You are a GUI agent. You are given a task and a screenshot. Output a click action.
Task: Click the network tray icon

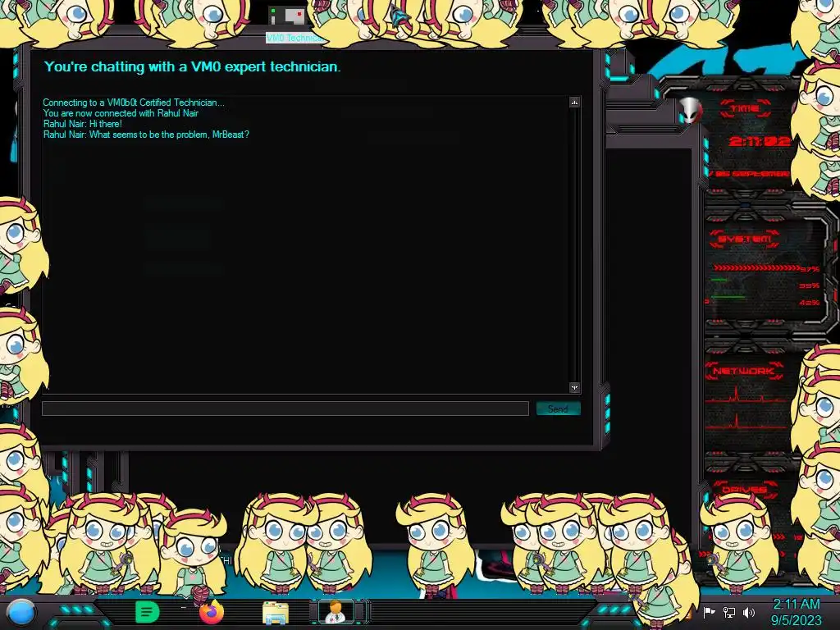click(728, 612)
